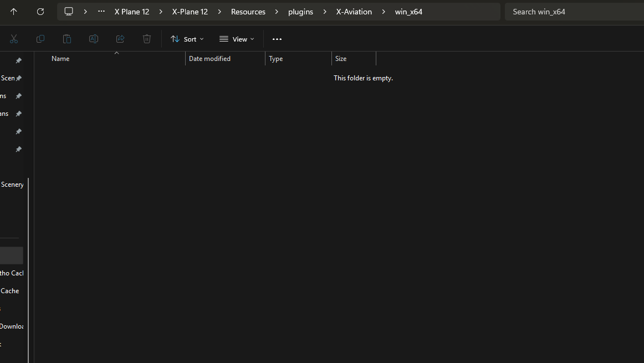
Task: Click the Search win_x64 input field
Action: 574,12
